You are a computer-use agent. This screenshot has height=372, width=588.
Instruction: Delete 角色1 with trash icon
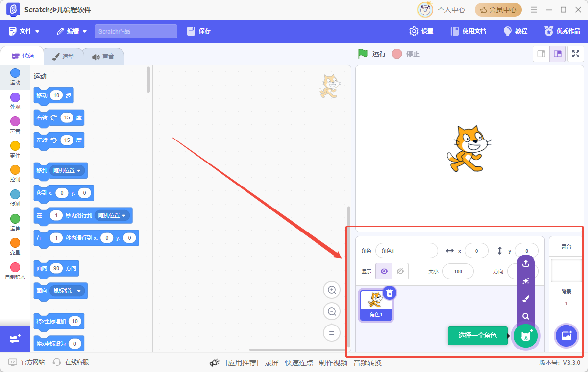click(390, 293)
